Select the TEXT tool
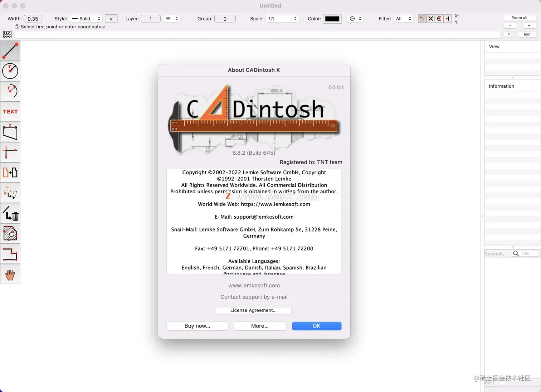Screen dimensions: 541x392 pyautogui.click(x=10, y=112)
